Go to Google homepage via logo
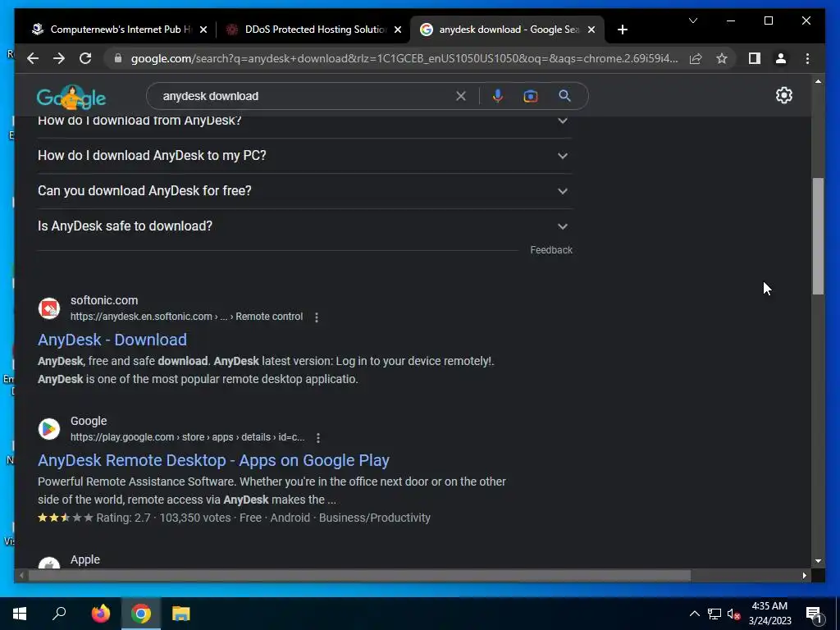The height and width of the screenshot is (630, 840). 71,98
